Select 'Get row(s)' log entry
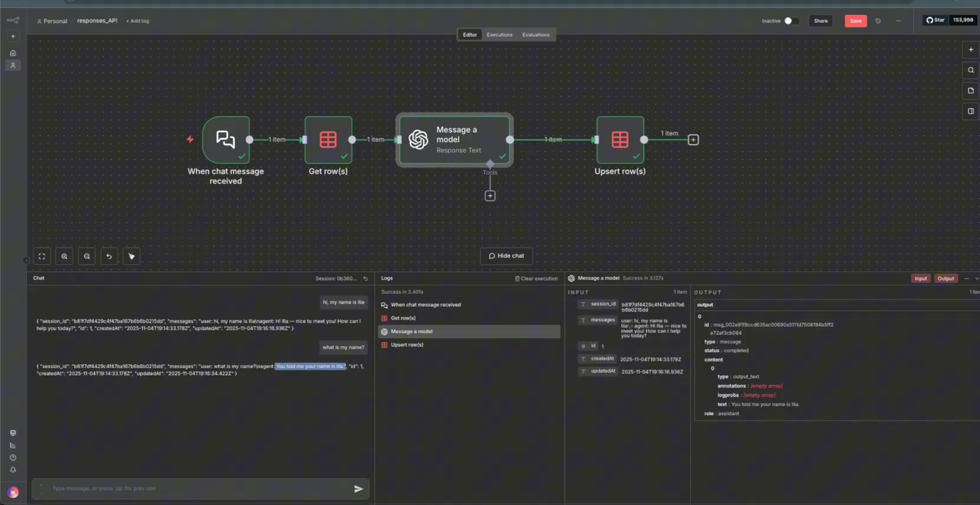 469,318
